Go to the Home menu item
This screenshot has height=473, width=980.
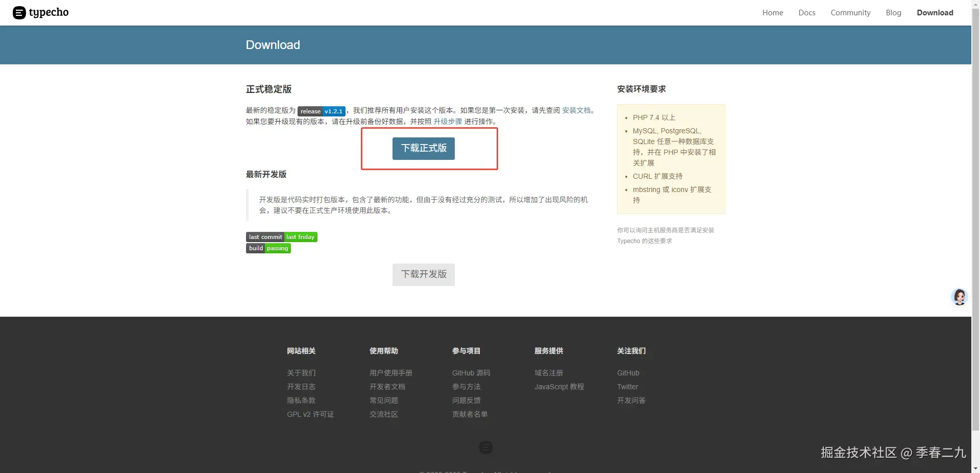point(773,13)
